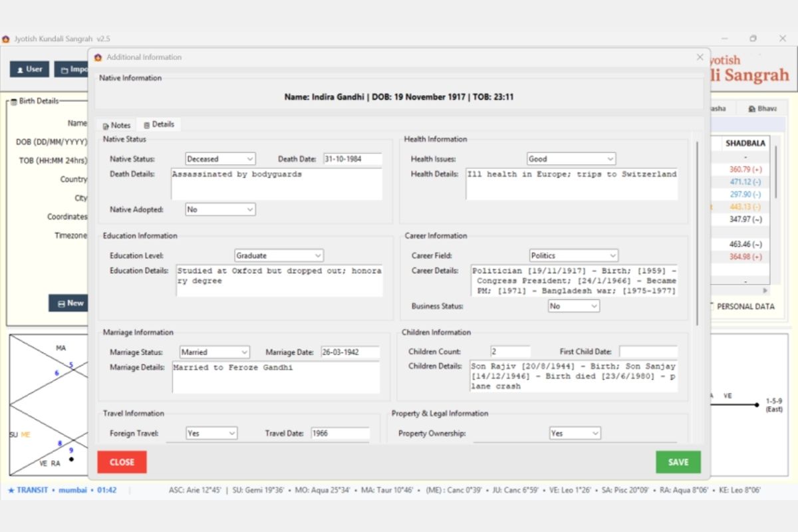Click the Import toolbar button

point(72,69)
